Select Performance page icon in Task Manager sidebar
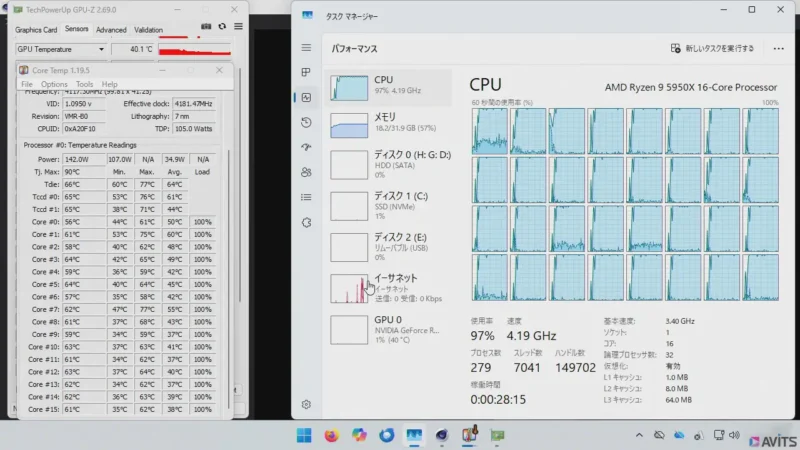 pos(306,97)
